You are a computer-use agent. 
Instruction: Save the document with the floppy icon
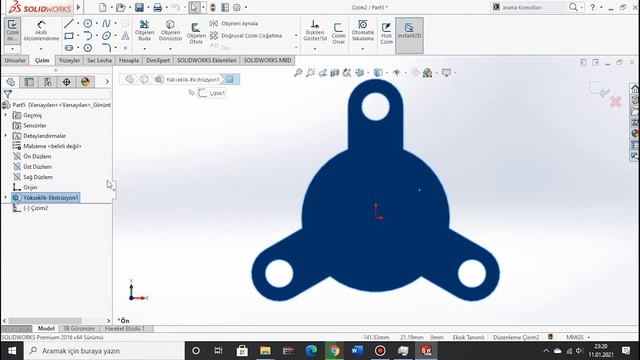click(139, 7)
